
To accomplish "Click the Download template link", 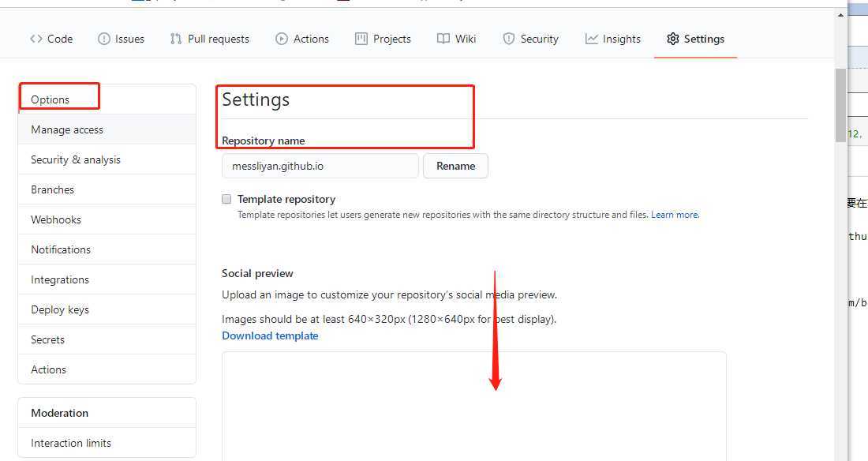I will click(x=270, y=335).
